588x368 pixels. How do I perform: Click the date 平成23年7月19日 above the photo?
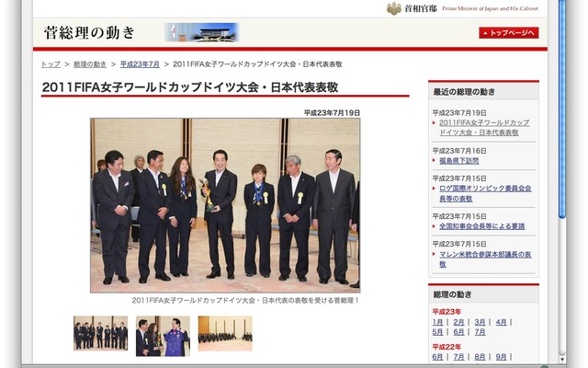click(332, 112)
